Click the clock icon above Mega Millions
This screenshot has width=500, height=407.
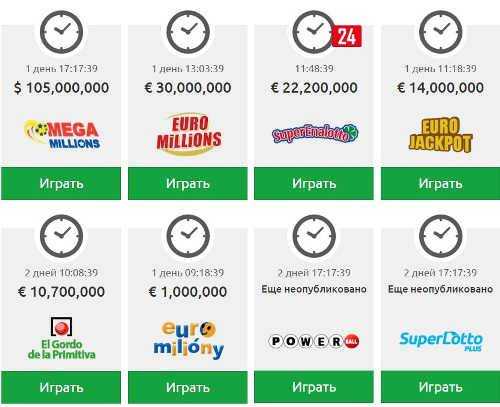(61, 32)
